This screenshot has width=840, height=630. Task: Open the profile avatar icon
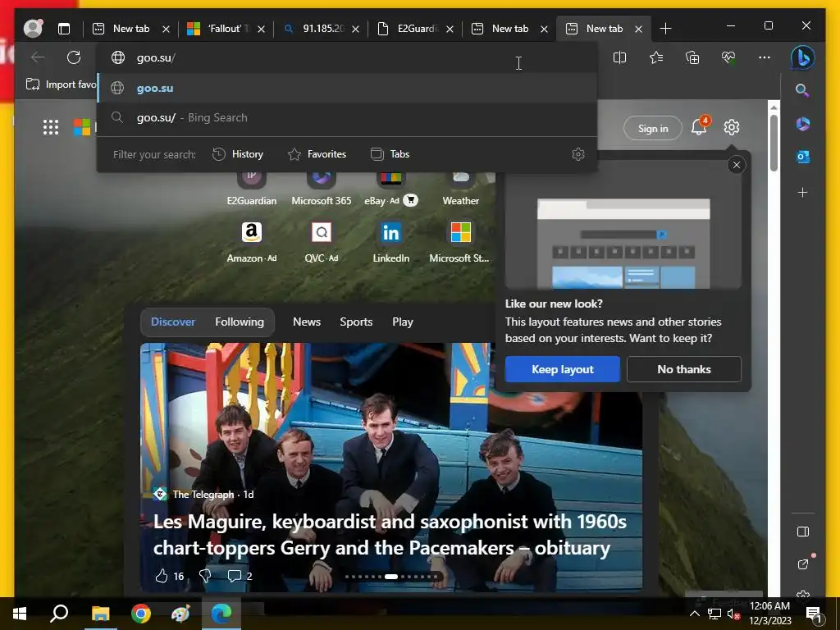pyautogui.click(x=33, y=29)
